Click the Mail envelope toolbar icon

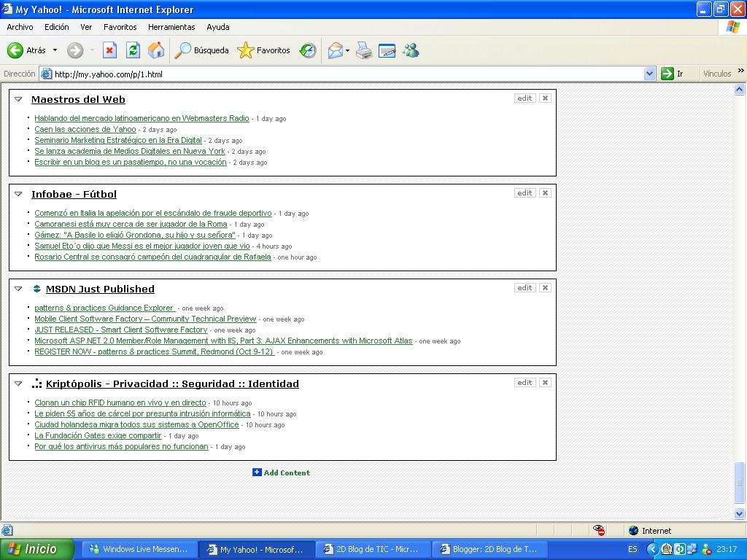tap(336, 50)
